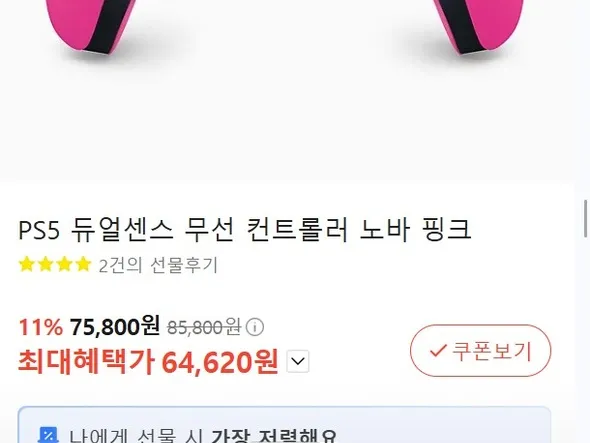Click the red checkmark inside 쿠폰보기
The width and height of the screenshot is (590, 443).
point(438,351)
